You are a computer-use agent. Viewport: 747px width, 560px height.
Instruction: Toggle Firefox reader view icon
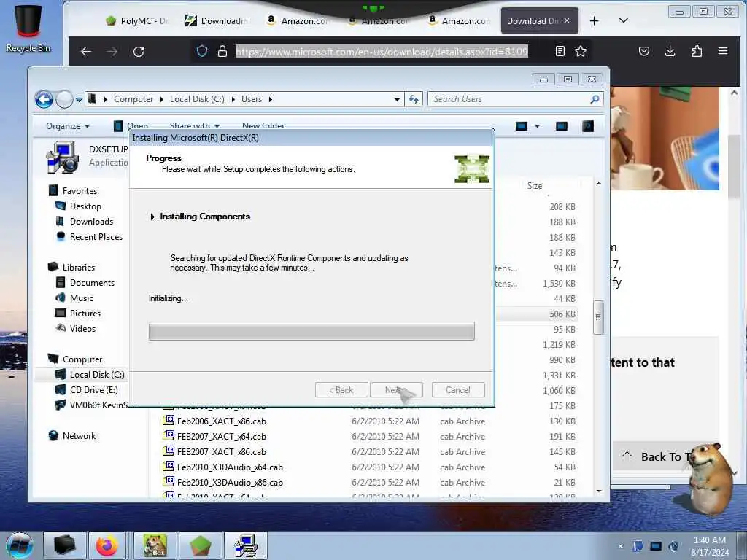coord(560,51)
